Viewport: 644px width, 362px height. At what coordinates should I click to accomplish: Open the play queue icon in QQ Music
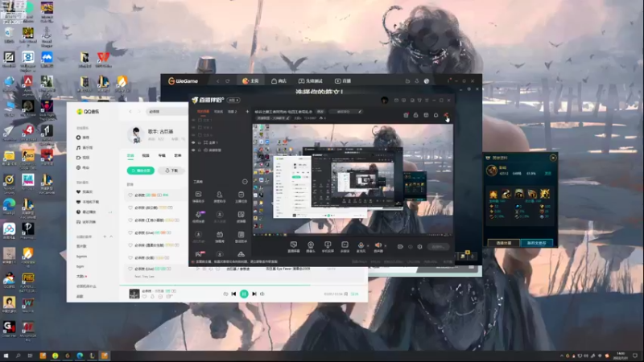click(x=355, y=294)
